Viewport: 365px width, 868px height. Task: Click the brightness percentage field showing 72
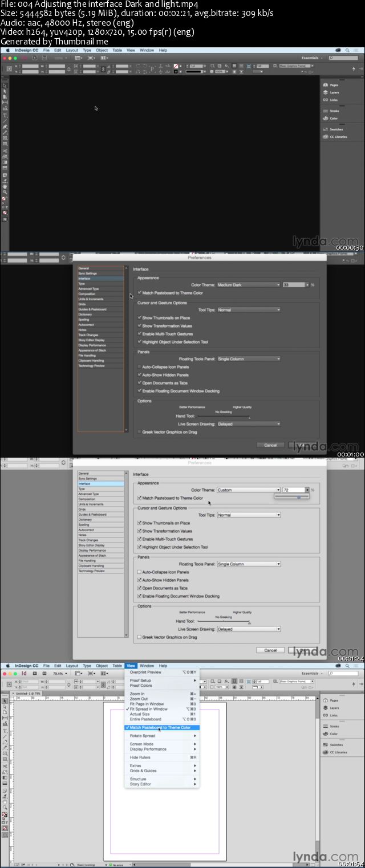click(294, 490)
